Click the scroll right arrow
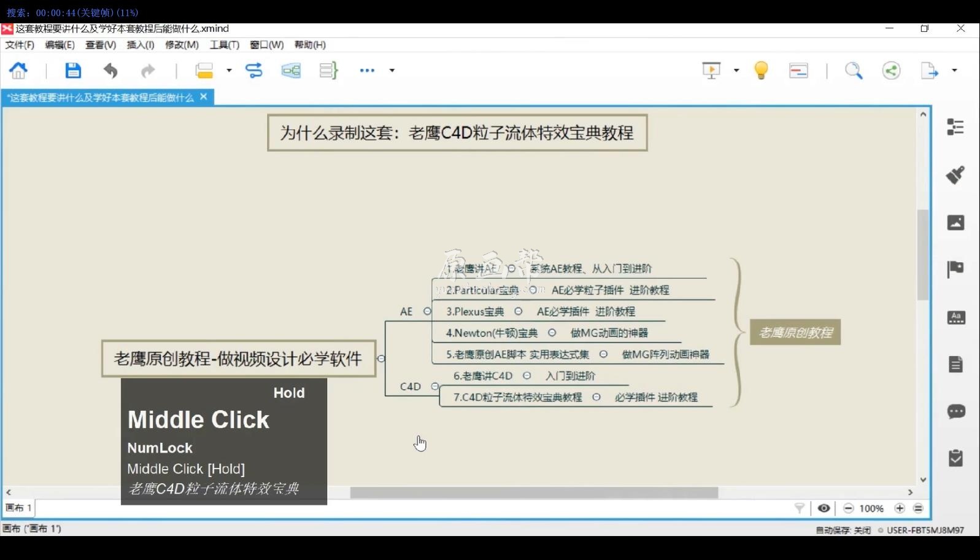 910,492
